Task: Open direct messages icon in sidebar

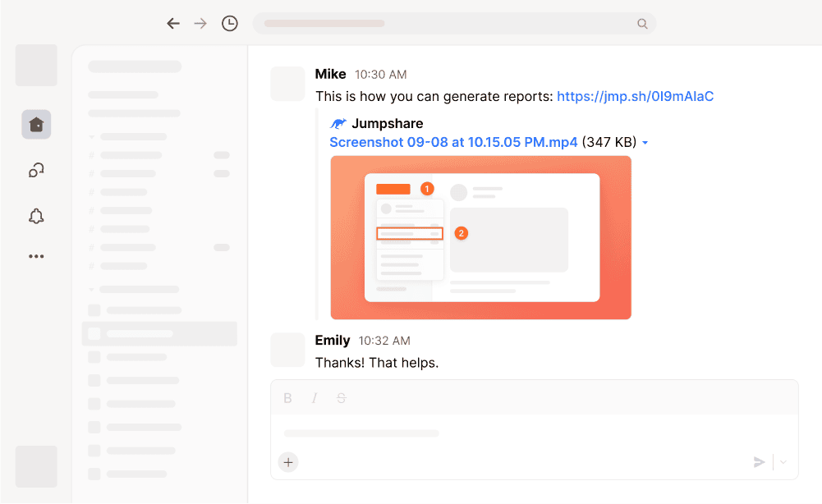Action: coord(36,170)
